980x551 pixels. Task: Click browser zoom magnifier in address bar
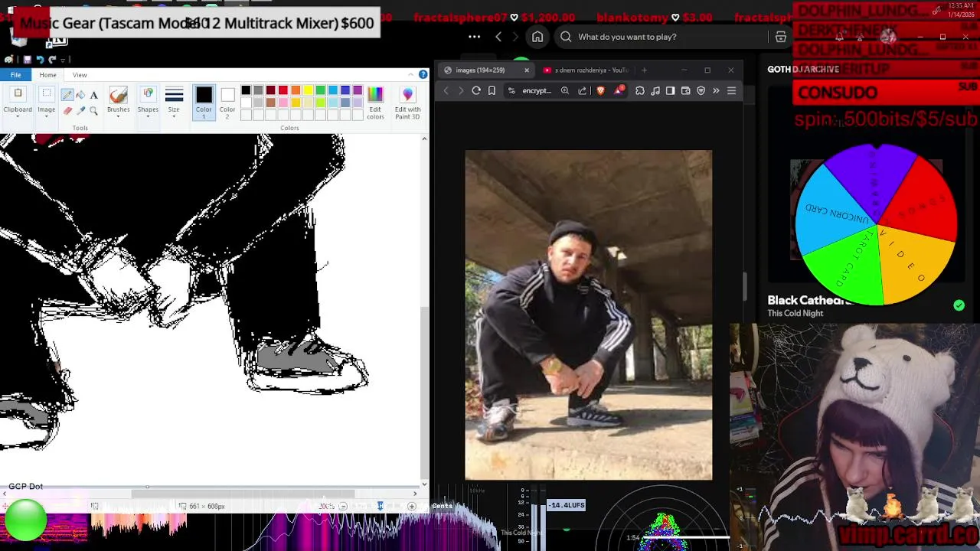pos(564,90)
